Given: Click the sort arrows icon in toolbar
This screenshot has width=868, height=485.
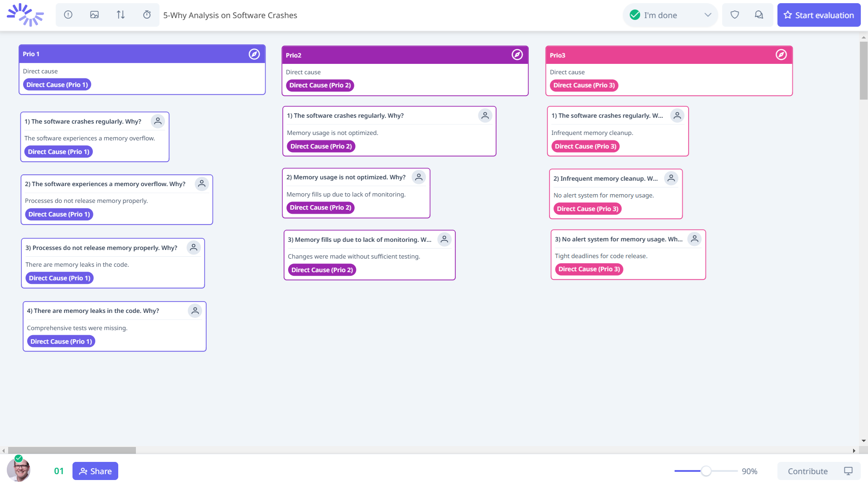Looking at the screenshot, I should coord(121,15).
